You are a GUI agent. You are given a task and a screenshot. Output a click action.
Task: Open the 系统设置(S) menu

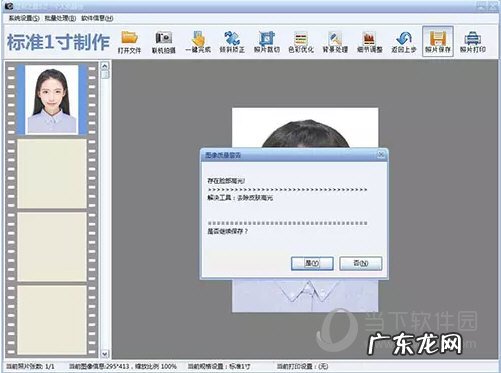click(x=24, y=18)
